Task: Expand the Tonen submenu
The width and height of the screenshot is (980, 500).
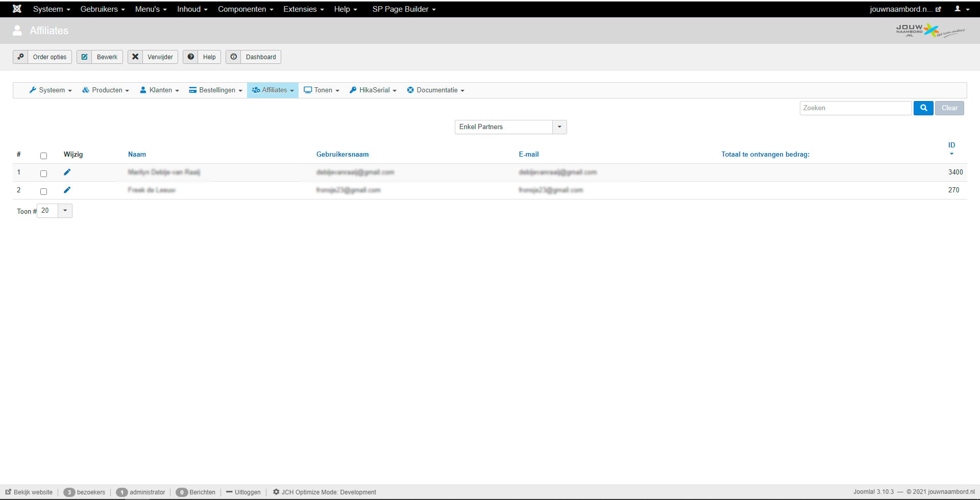Action: pyautogui.click(x=322, y=90)
